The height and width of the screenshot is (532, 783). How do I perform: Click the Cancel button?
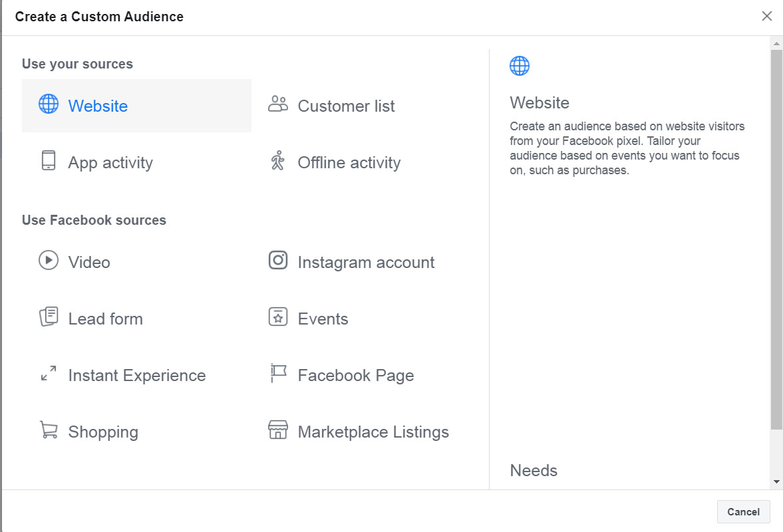coord(743,511)
